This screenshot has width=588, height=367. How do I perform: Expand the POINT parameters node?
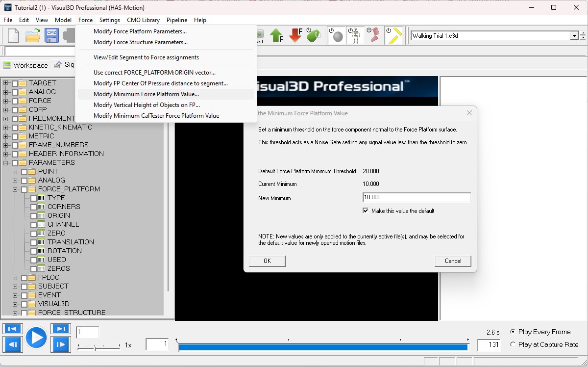click(x=15, y=171)
